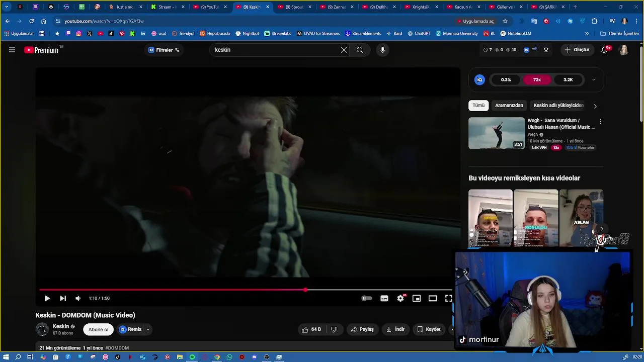Show more bookmarks chevron

587,34
